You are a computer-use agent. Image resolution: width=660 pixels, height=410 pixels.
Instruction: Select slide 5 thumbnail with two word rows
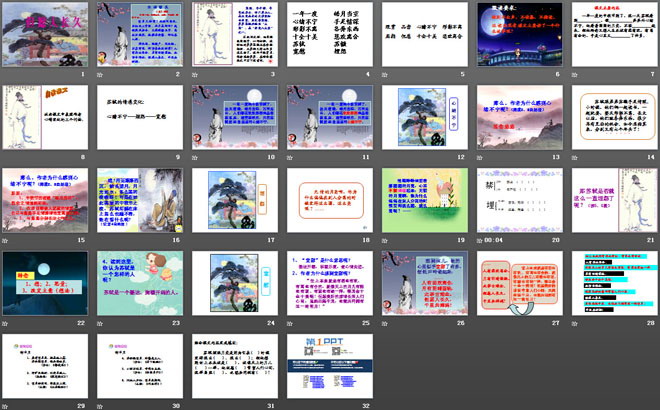point(425,35)
